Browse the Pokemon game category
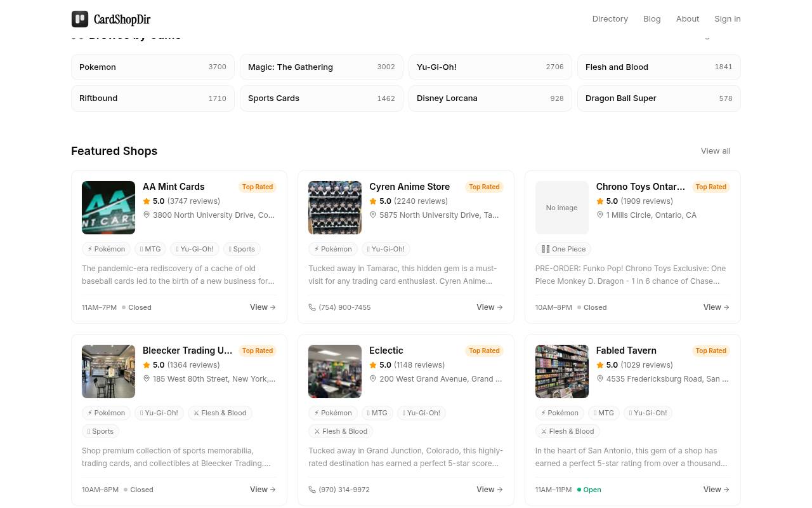812x508 pixels. coord(153,67)
